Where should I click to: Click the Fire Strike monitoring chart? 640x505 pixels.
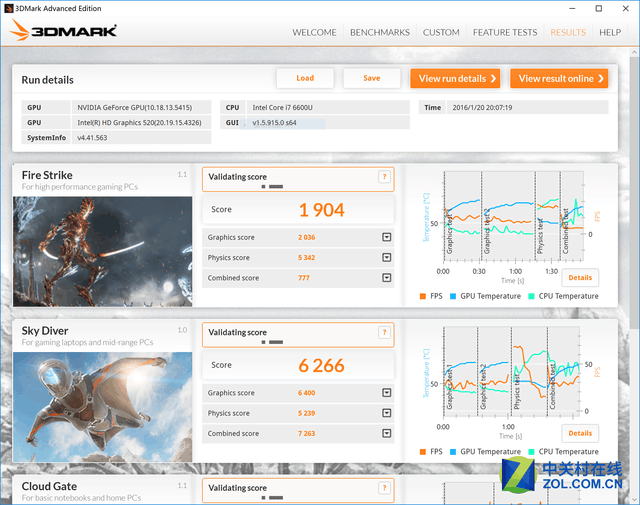pos(513,216)
